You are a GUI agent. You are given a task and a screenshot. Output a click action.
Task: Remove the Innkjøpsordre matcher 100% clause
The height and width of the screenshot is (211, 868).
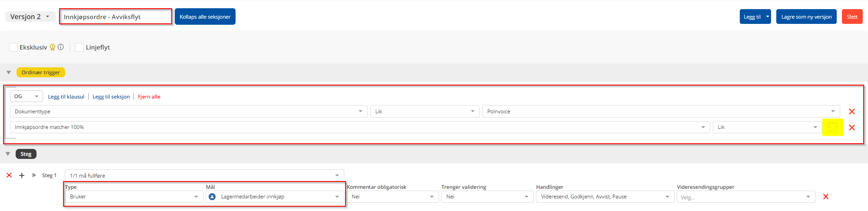851,128
